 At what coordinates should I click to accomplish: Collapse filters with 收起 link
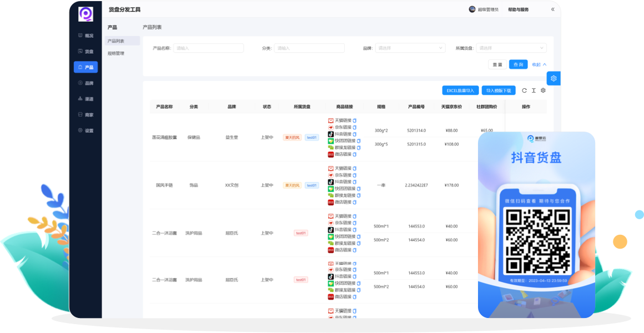(x=539, y=64)
